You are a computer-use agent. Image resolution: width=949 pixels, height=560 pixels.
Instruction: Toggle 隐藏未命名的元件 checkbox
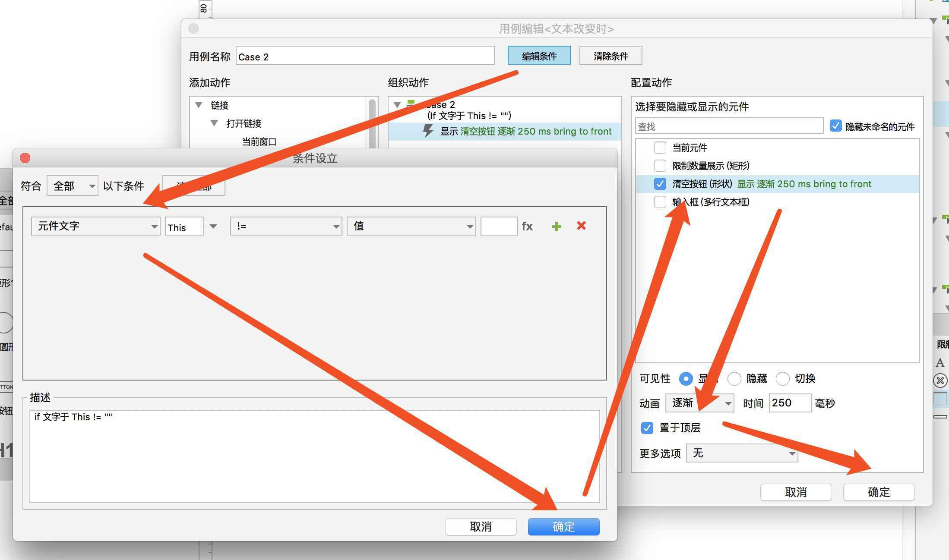pos(835,126)
